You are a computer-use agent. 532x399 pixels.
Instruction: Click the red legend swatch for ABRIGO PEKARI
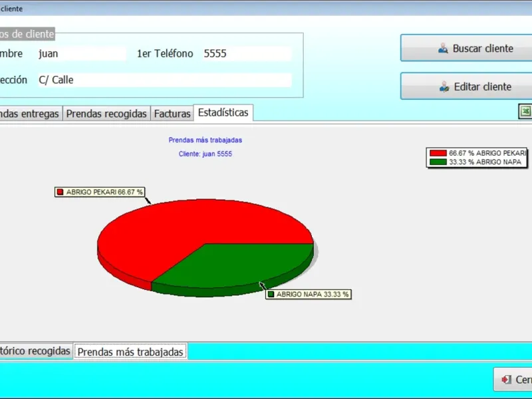(x=438, y=153)
